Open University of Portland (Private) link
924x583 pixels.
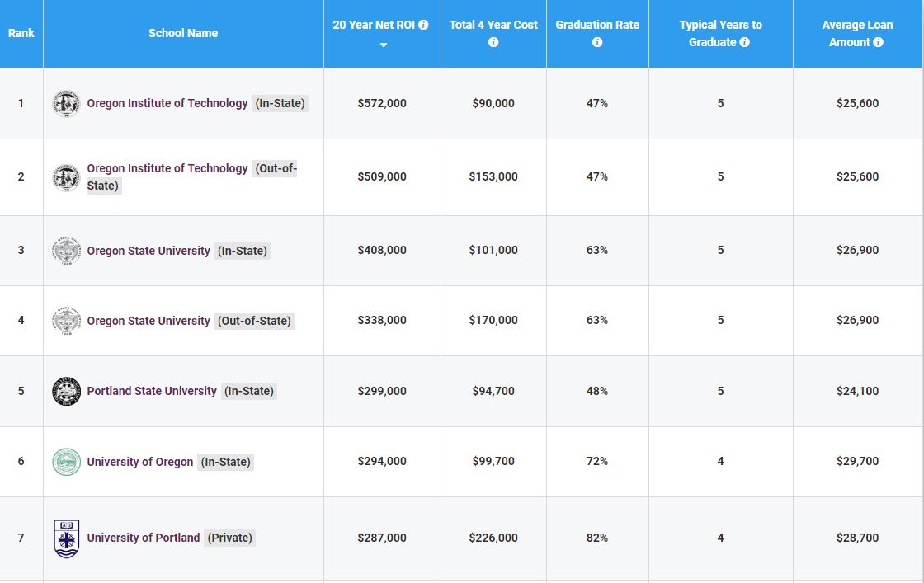tap(144, 538)
